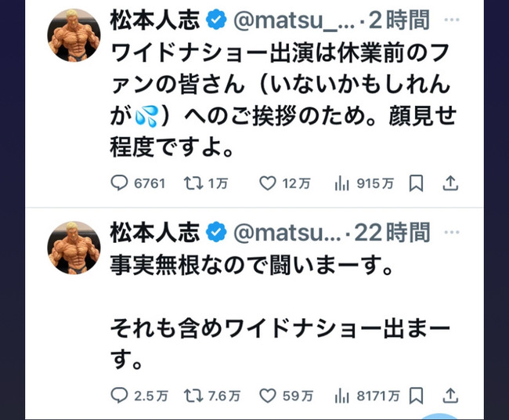Share the first tweet via upload icon
509x420 pixels.
click(450, 183)
